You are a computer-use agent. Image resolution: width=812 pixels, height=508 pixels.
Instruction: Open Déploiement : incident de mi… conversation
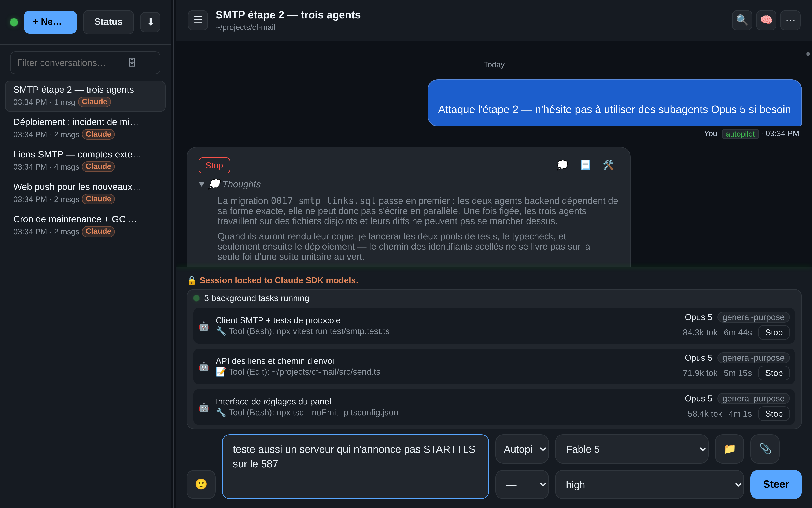85,128
